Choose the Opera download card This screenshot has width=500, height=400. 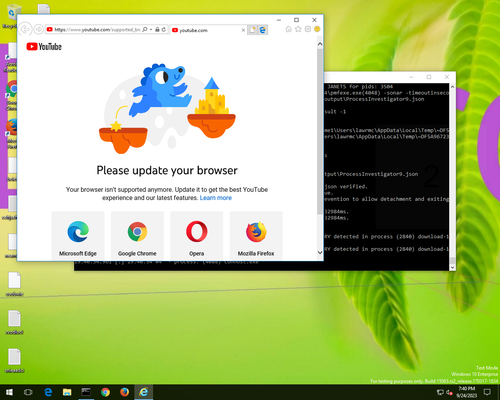pyautogui.click(x=197, y=235)
